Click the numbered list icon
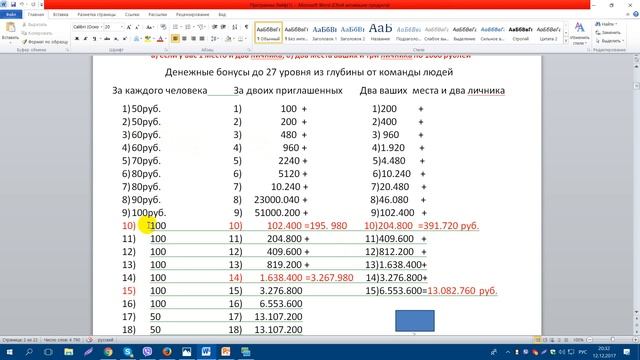The width and height of the screenshot is (640, 360). 188,27
